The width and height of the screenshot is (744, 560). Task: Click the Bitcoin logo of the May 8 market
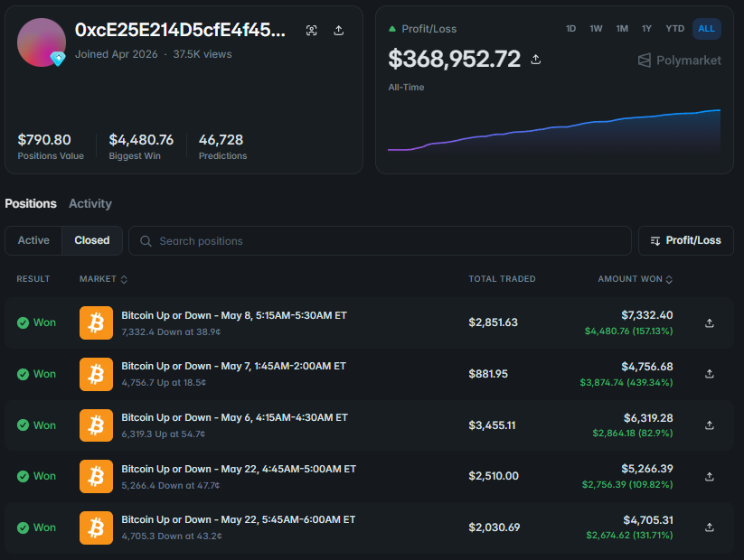97,323
